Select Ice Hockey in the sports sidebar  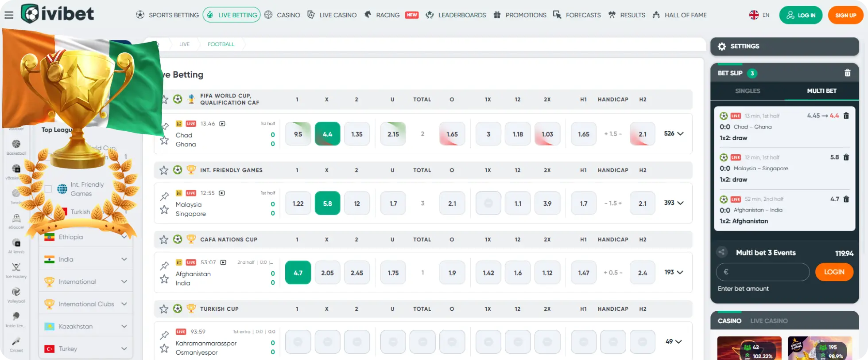tap(16, 270)
